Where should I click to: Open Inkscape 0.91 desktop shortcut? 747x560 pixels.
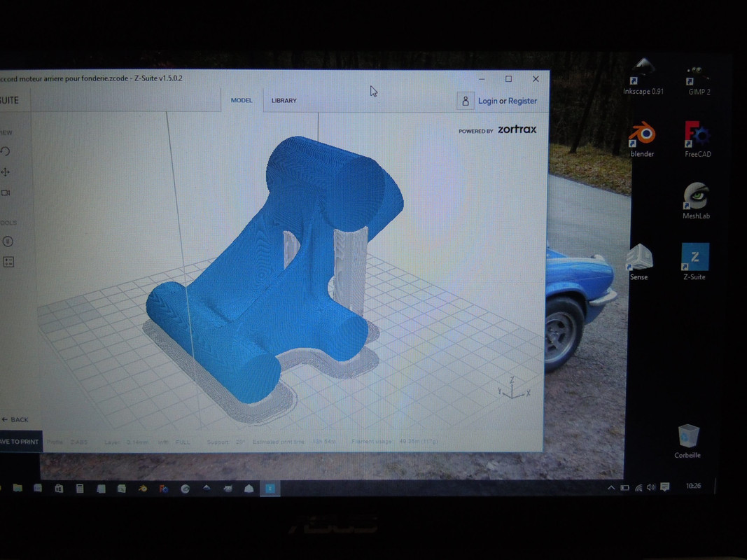tap(643, 77)
